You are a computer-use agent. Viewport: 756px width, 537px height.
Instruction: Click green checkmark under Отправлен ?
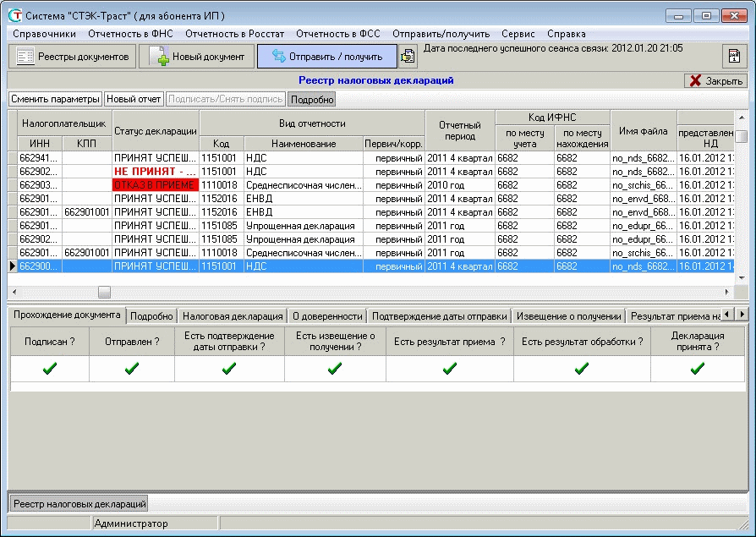pyautogui.click(x=132, y=369)
